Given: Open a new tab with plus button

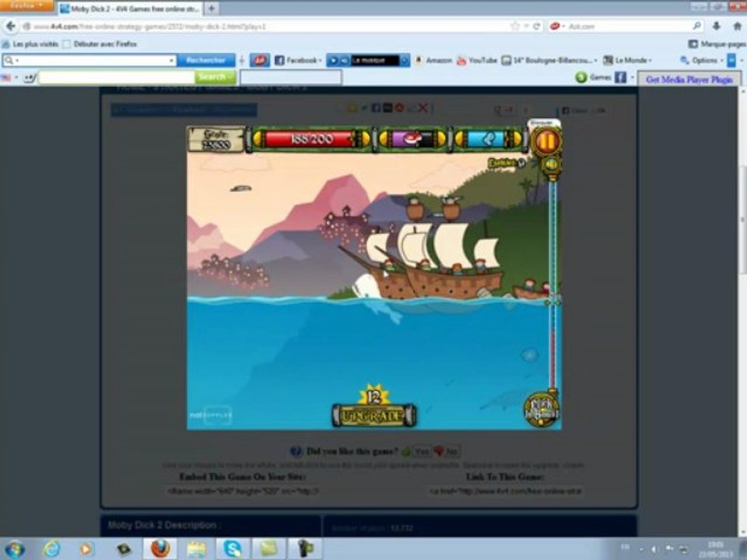Looking at the screenshot, I should pos(212,9).
